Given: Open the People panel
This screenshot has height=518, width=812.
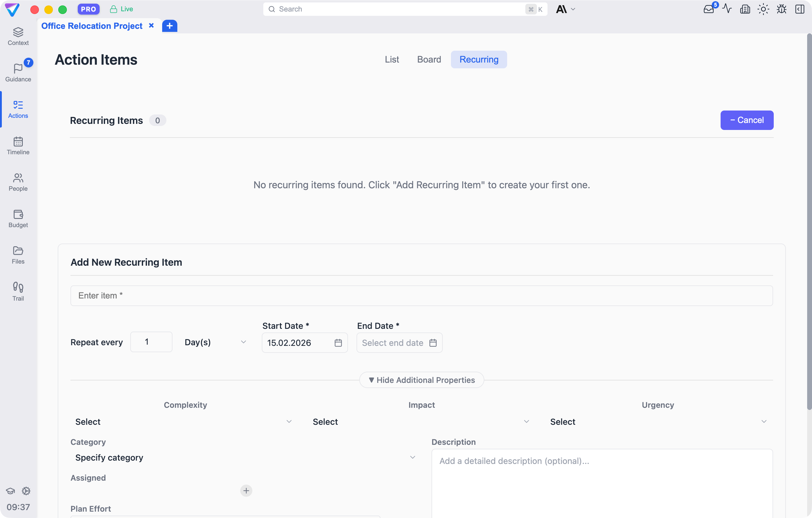Looking at the screenshot, I should pyautogui.click(x=18, y=182).
